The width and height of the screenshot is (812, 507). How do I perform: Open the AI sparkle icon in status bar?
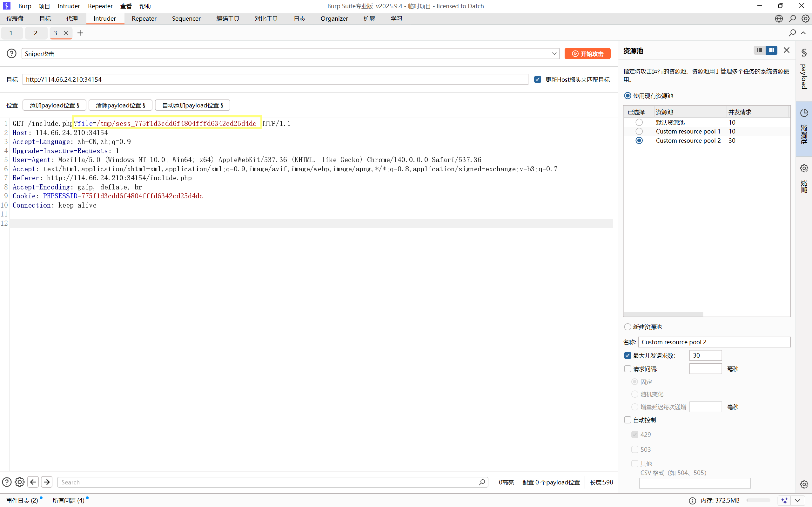coord(784,501)
